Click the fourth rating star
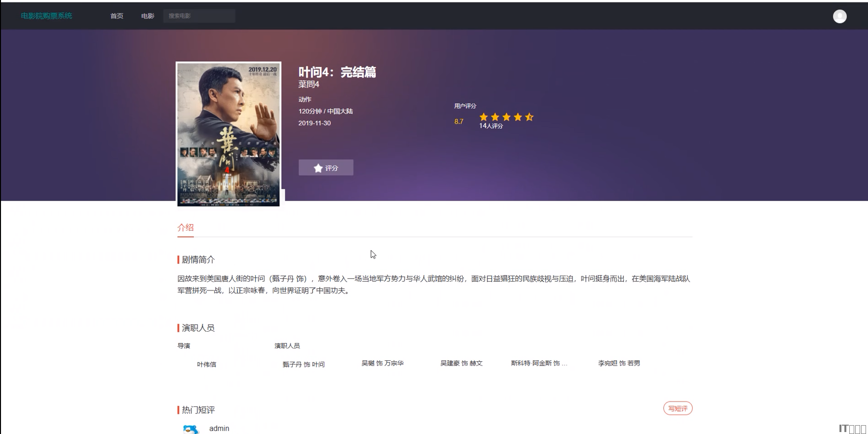Viewport: 868px width, 434px height. tap(518, 117)
